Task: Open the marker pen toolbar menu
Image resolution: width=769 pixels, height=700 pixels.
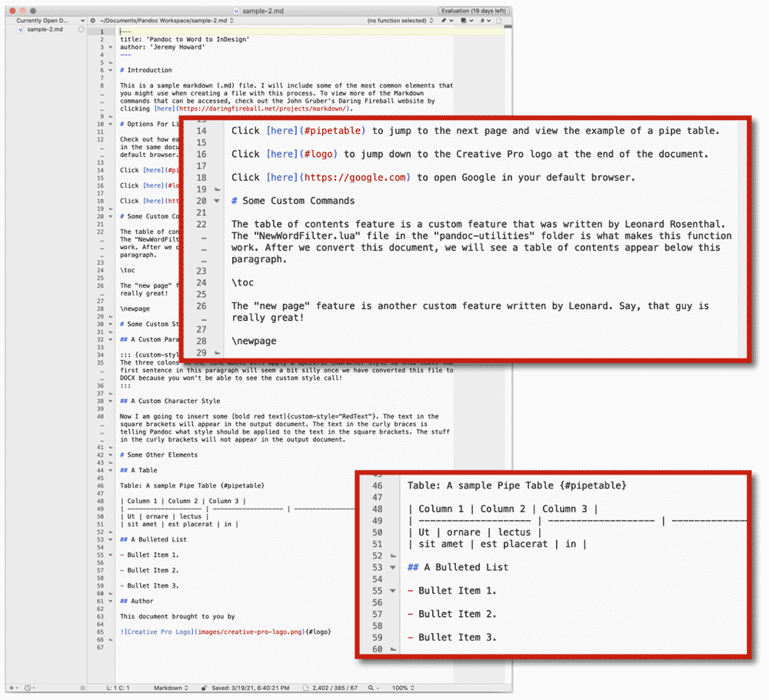Action: pyautogui.click(x=446, y=21)
